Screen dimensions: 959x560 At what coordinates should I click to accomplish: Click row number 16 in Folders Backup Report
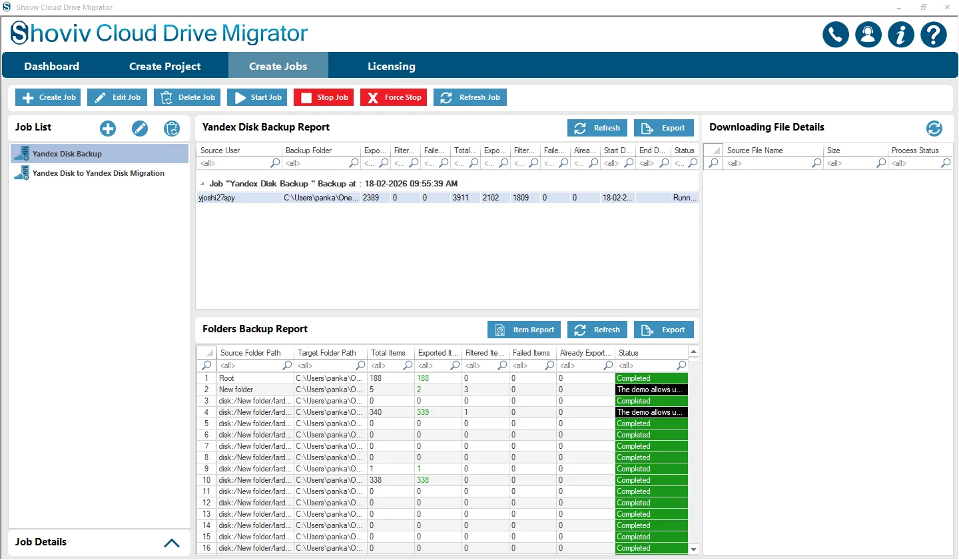pos(206,548)
